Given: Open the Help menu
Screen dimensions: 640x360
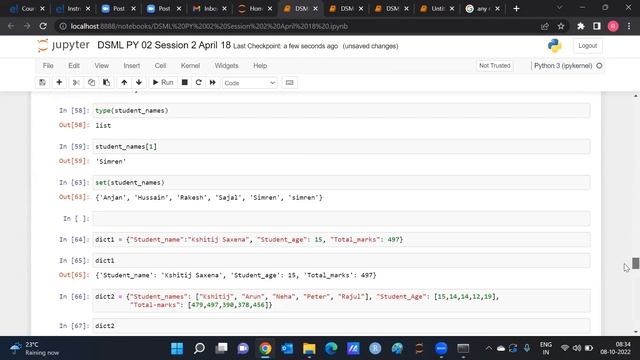Looking at the screenshot, I should pyautogui.click(x=260, y=65).
